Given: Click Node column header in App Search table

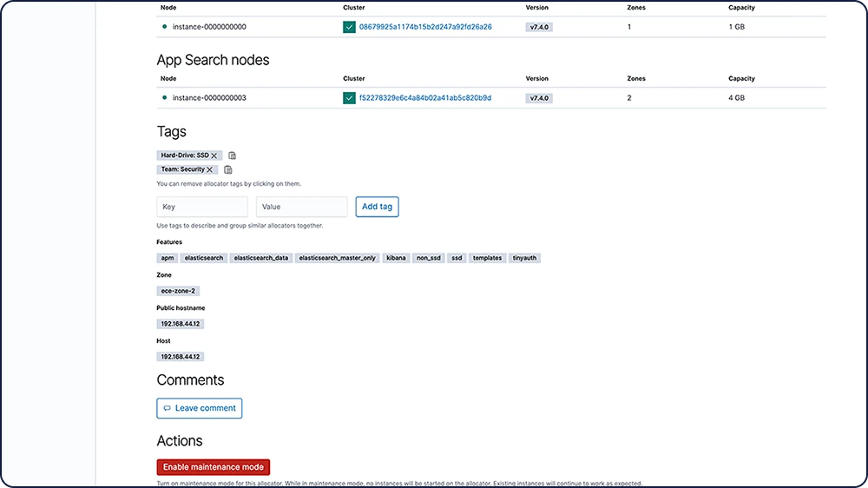Looking at the screenshot, I should 168,79.
